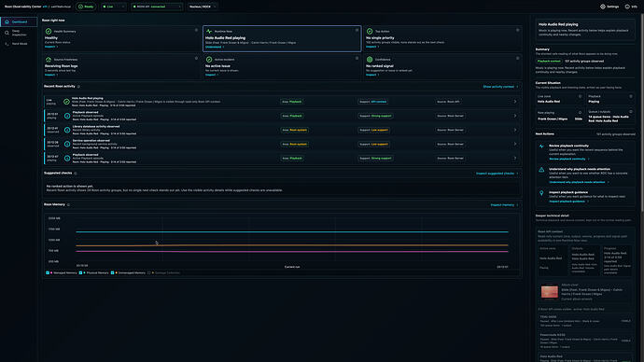Open the Nucleus ROCK selector dropdown

(203, 7)
